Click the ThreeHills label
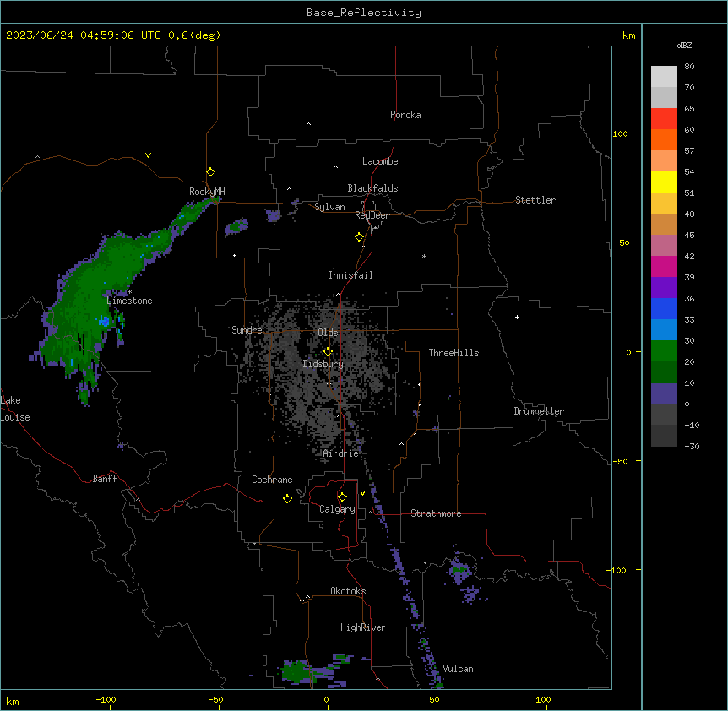Viewport: 728px width, 711px height. (454, 353)
